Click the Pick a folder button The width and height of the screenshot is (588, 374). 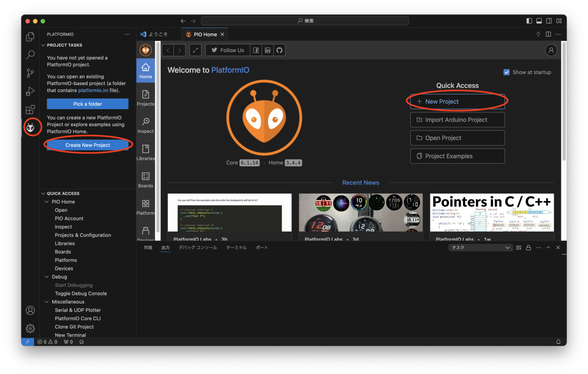coord(87,104)
